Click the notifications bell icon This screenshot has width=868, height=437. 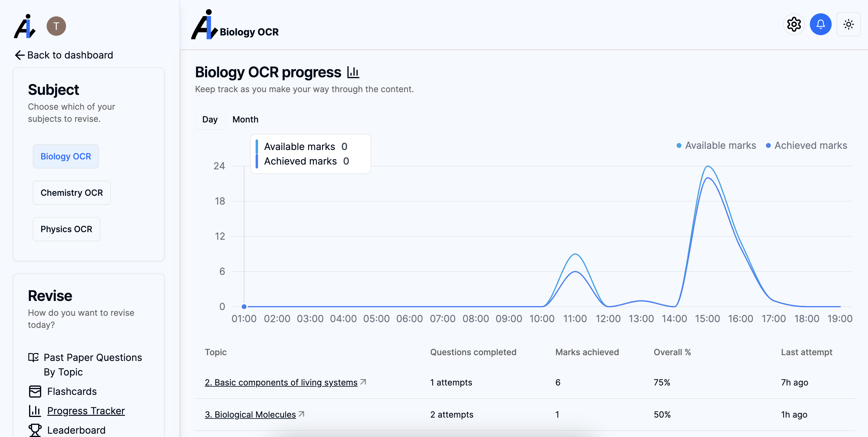coord(820,24)
